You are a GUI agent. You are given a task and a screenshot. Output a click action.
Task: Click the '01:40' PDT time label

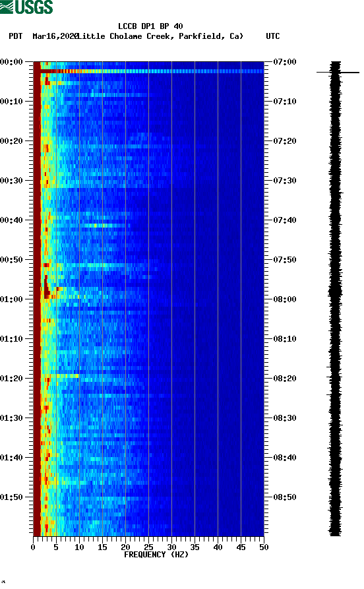tap(11, 458)
